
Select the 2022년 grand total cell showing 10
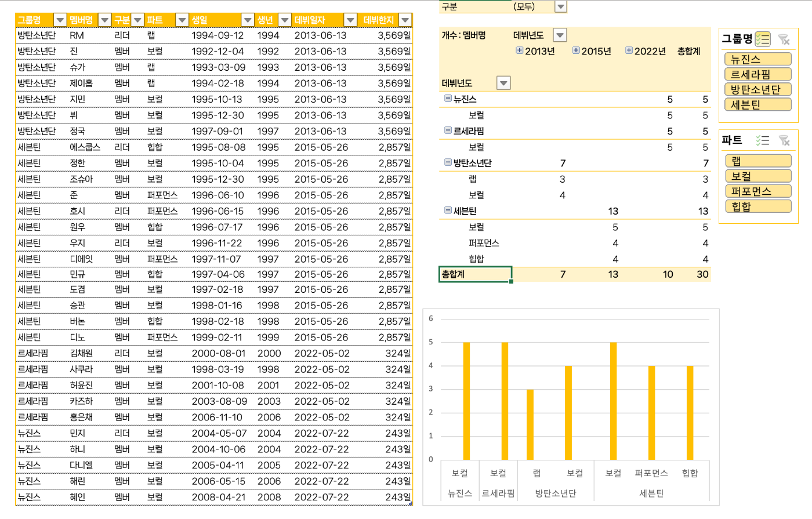668,274
